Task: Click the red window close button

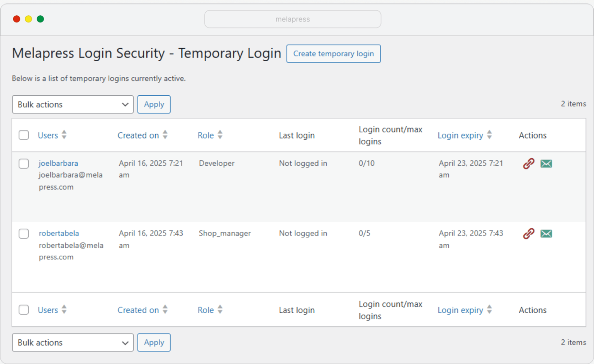Action: click(x=17, y=19)
